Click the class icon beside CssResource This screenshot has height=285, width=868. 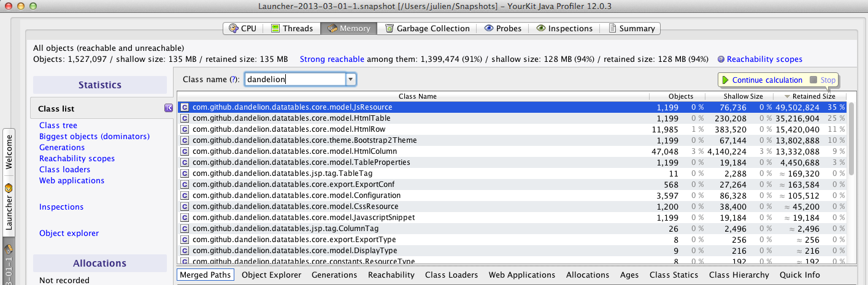[184, 207]
